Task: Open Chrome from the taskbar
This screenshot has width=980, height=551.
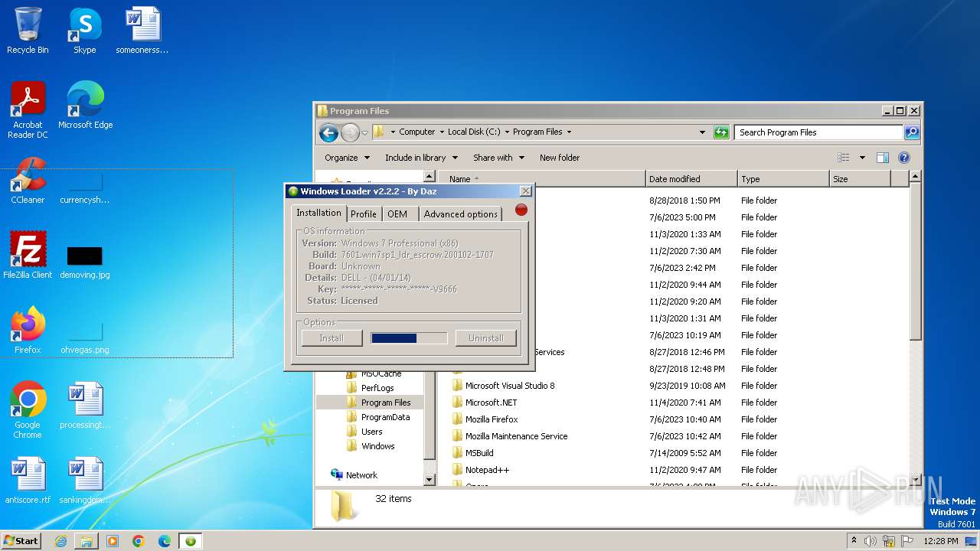Action: coord(139,541)
